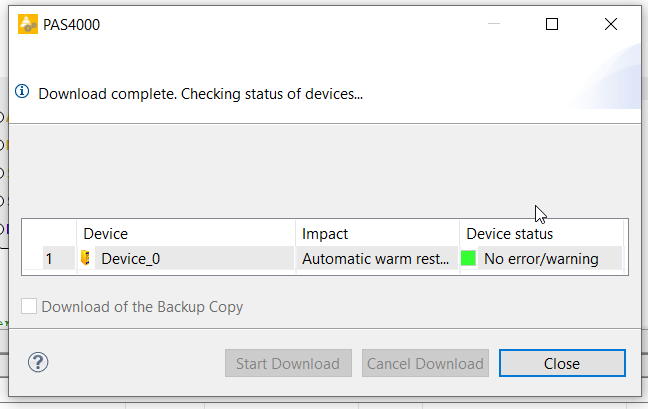Open the help question mark icon
648x409 pixels.
point(38,362)
